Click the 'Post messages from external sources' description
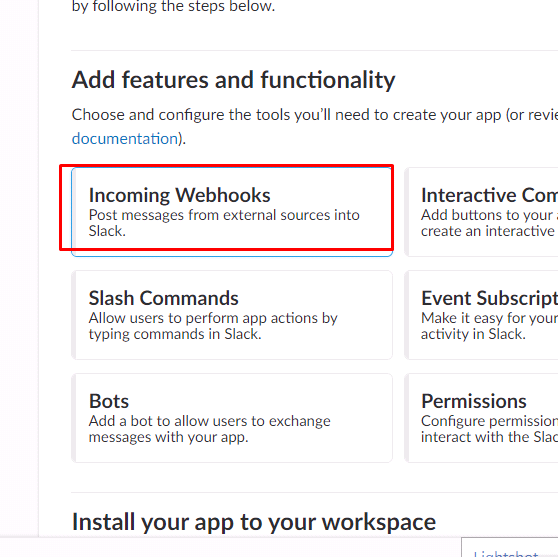 coord(224,223)
